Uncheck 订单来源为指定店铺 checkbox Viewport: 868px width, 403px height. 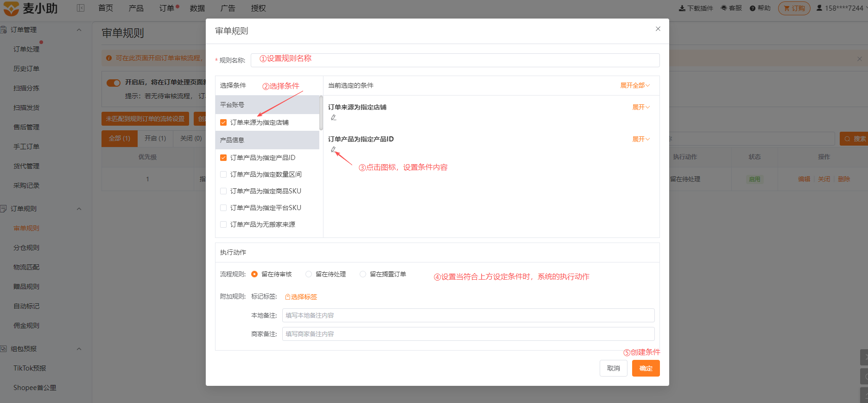[223, 122]
